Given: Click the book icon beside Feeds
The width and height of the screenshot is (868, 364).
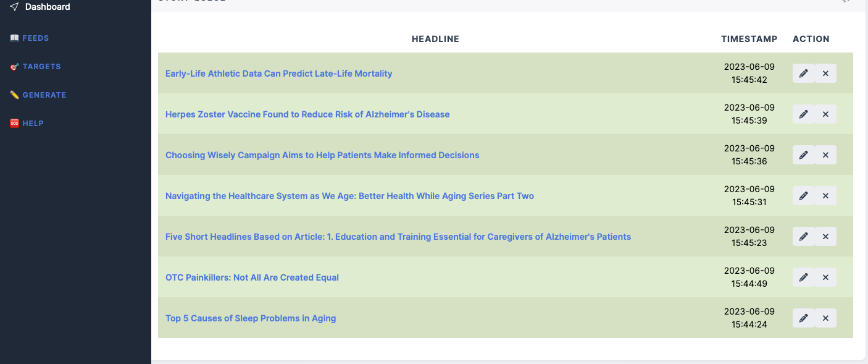Looking at the screenshot, I should [15, 38].
